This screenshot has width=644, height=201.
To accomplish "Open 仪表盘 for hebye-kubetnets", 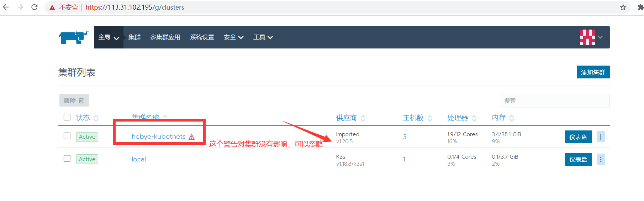I will point(578,137).
